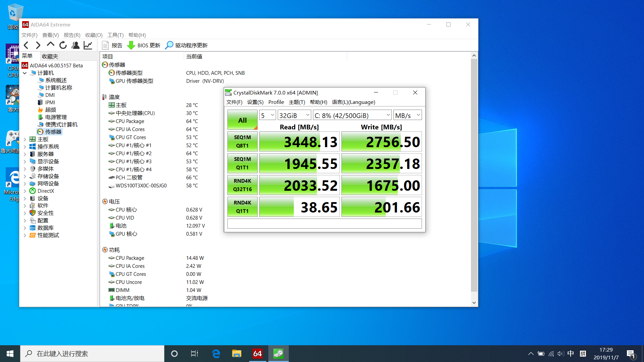
Task: Click the All benchmark button
Action: [242, 120]
